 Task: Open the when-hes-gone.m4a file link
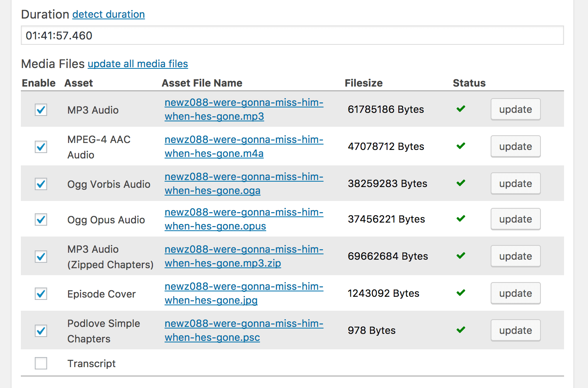click(x=244, y=146)
